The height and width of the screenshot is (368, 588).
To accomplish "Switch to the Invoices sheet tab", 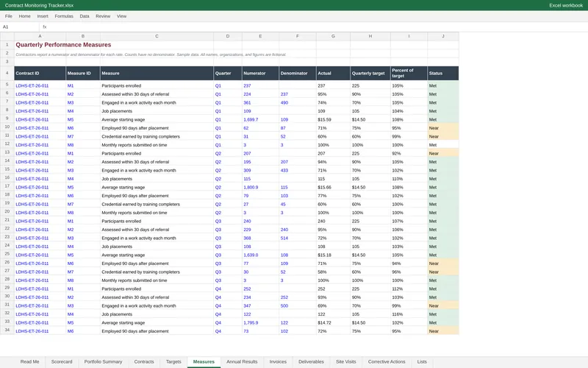I will (278, 361).
